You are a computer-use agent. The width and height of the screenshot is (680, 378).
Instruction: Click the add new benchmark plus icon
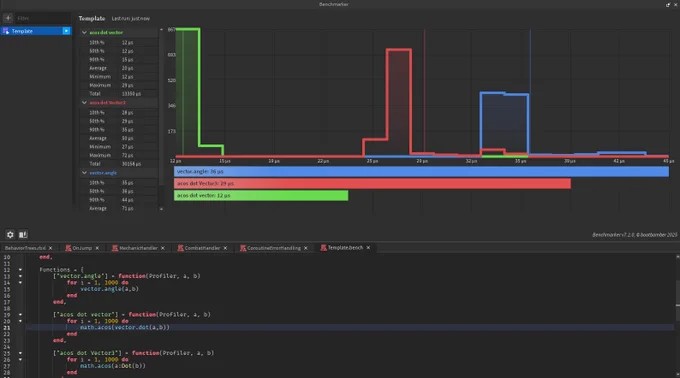8,18
